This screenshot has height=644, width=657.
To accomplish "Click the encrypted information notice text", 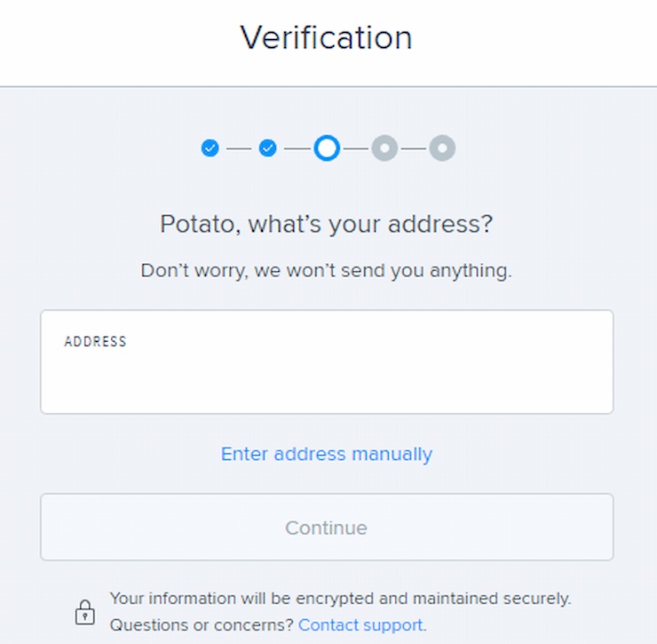I will point(340,599).
